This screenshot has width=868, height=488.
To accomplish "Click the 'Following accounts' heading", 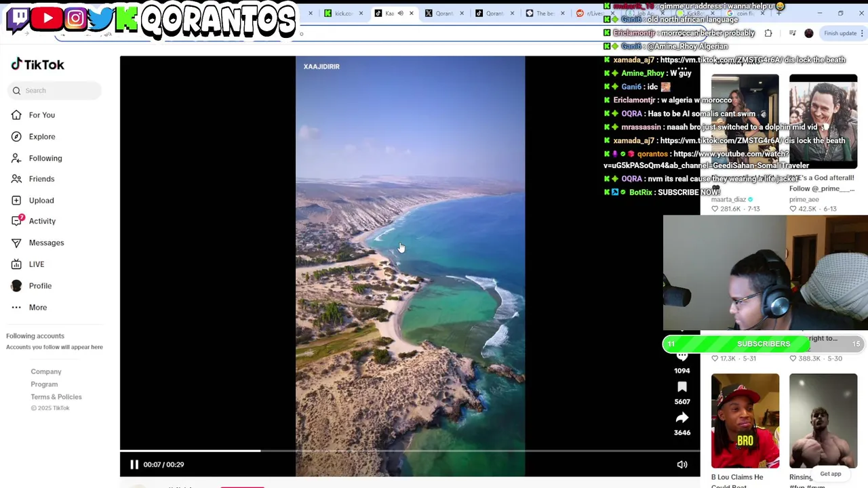I will (35, 336).
